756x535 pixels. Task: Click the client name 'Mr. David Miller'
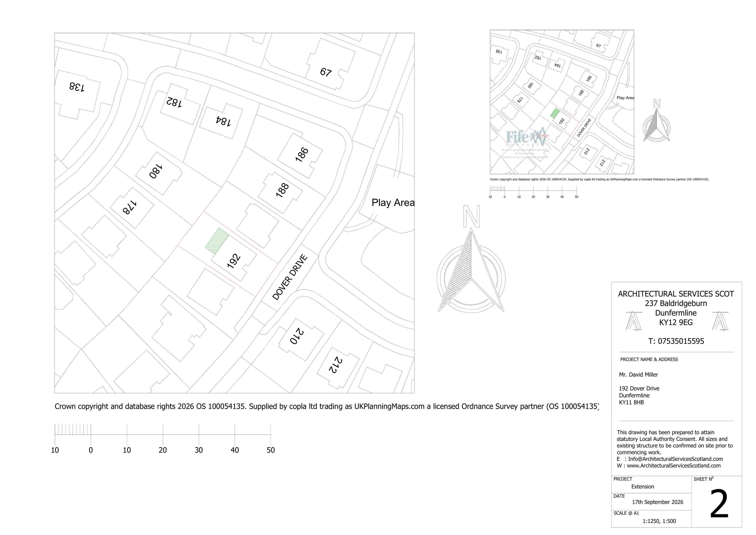click(x=638, y=374)
